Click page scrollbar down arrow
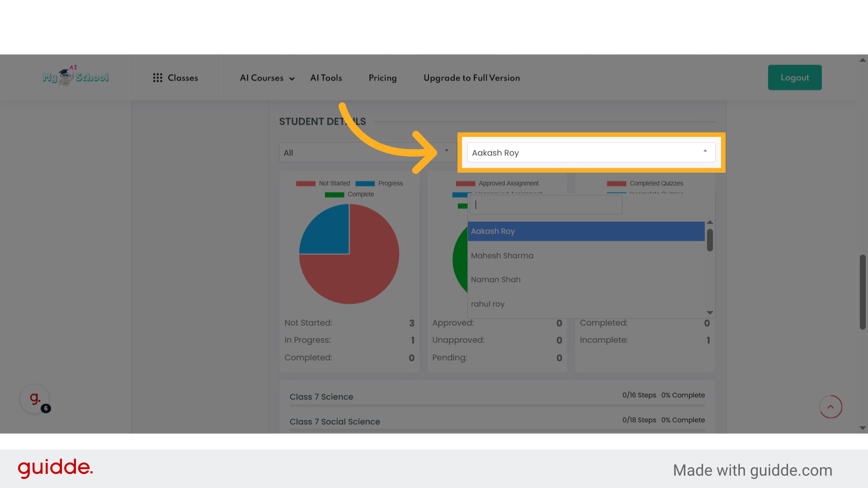The image size is (868, 488). click(x=863, y=428)
